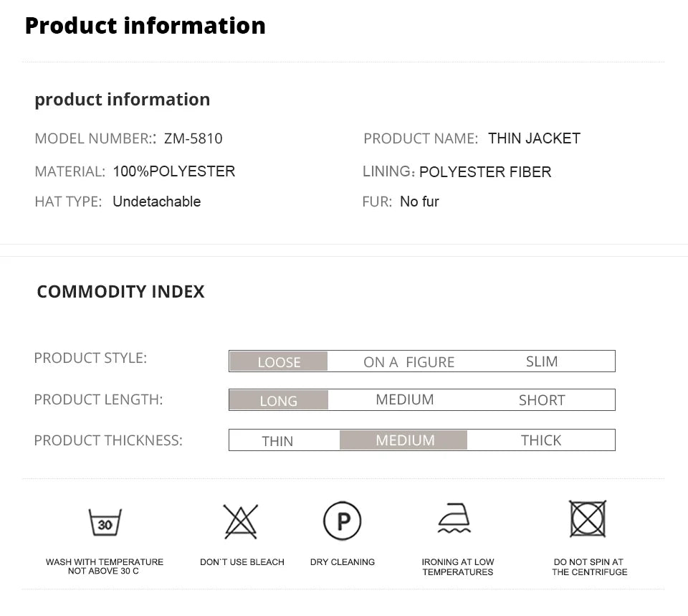Choose the MEDIUM product length option
688x616 pixels.
(x=404, y=399)
